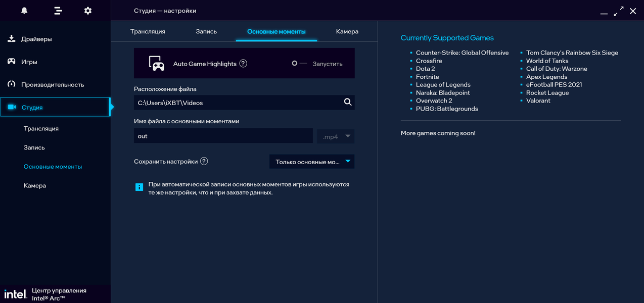Open Основные моменты in the sidebar submenu

click(x=53, y=166)
